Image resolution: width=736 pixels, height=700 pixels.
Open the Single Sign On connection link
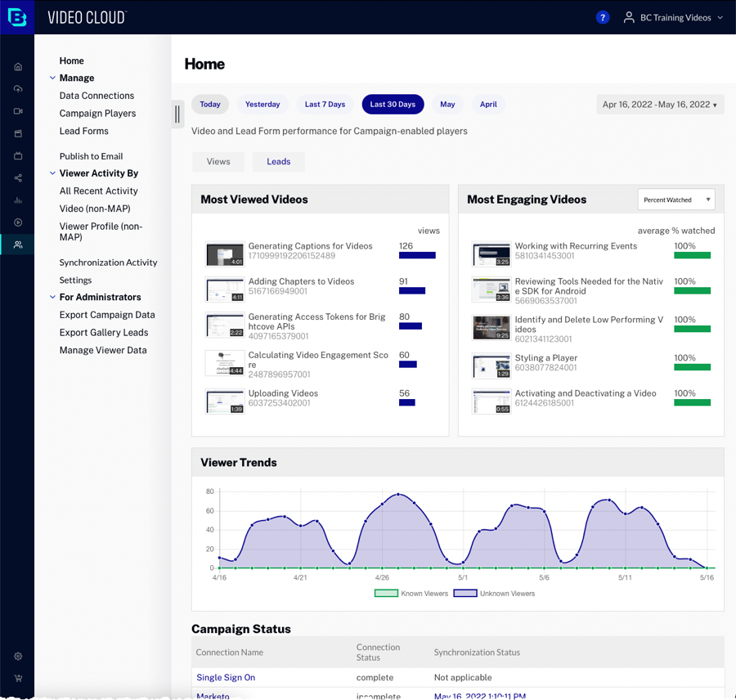[226, 677]
